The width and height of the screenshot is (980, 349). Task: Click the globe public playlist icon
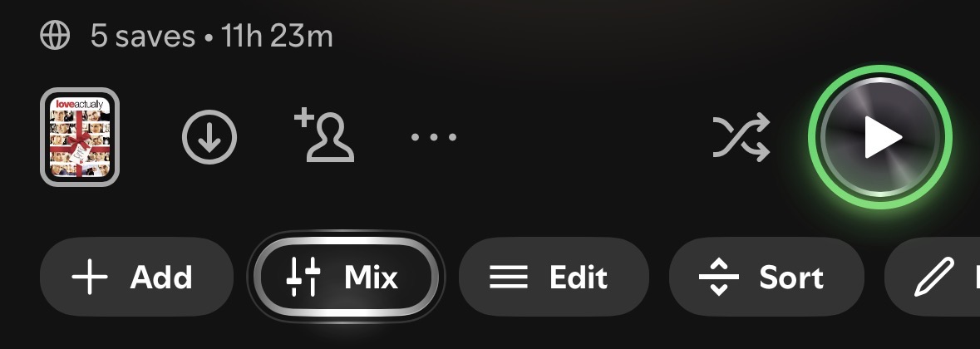pos(55,36)
